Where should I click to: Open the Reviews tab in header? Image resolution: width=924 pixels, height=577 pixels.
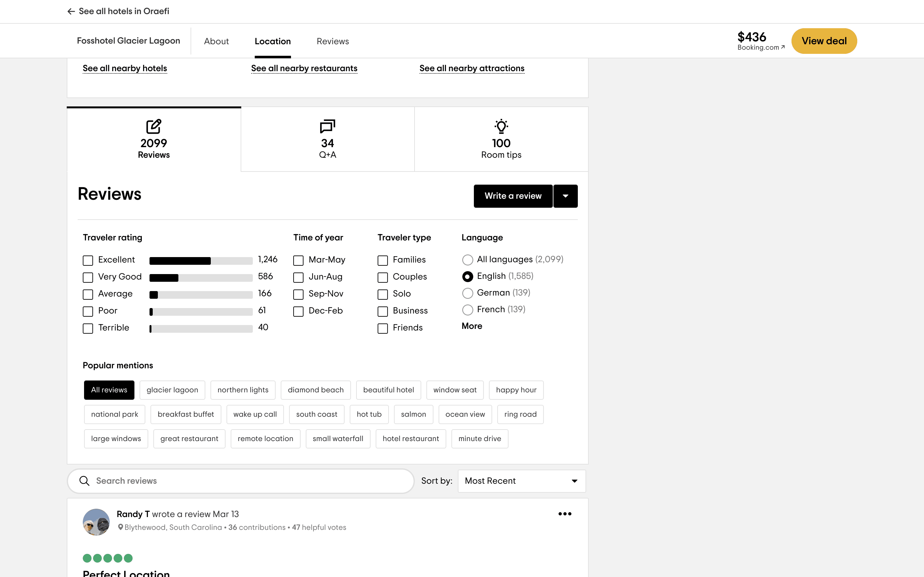point(333,41)
